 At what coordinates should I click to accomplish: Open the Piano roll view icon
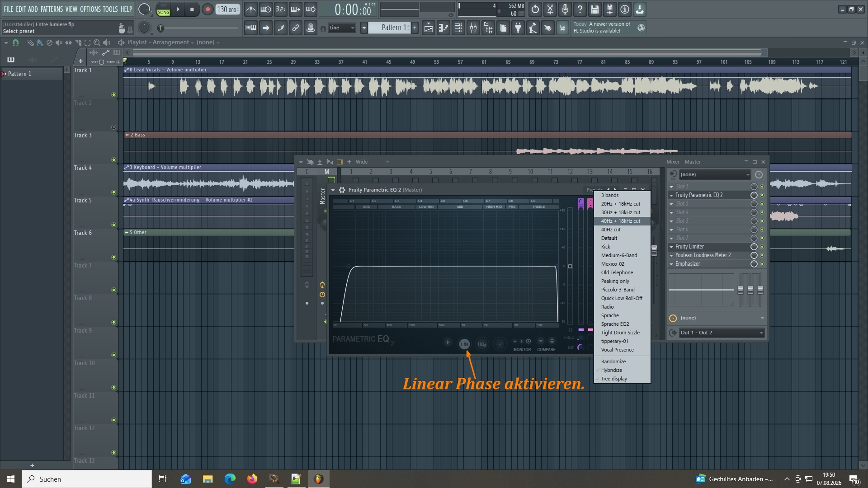[443, 28]
